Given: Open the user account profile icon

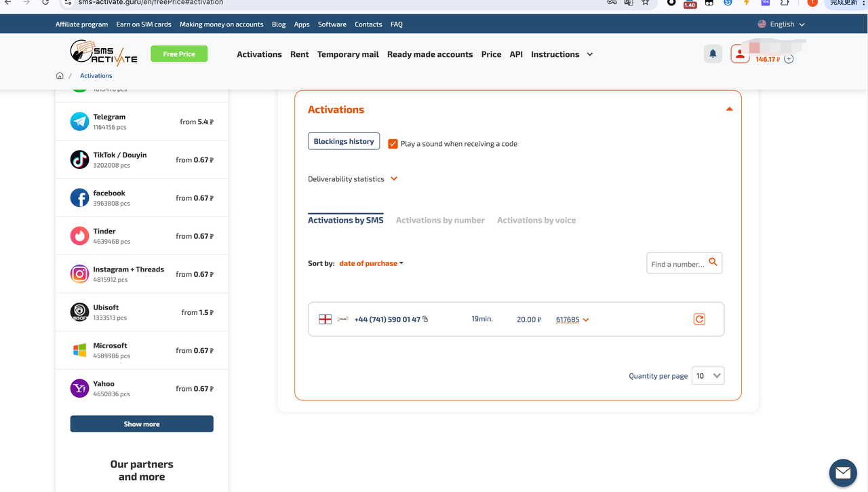Looking at the screenshot, I should pyautogui.click(x=740, y=54).
